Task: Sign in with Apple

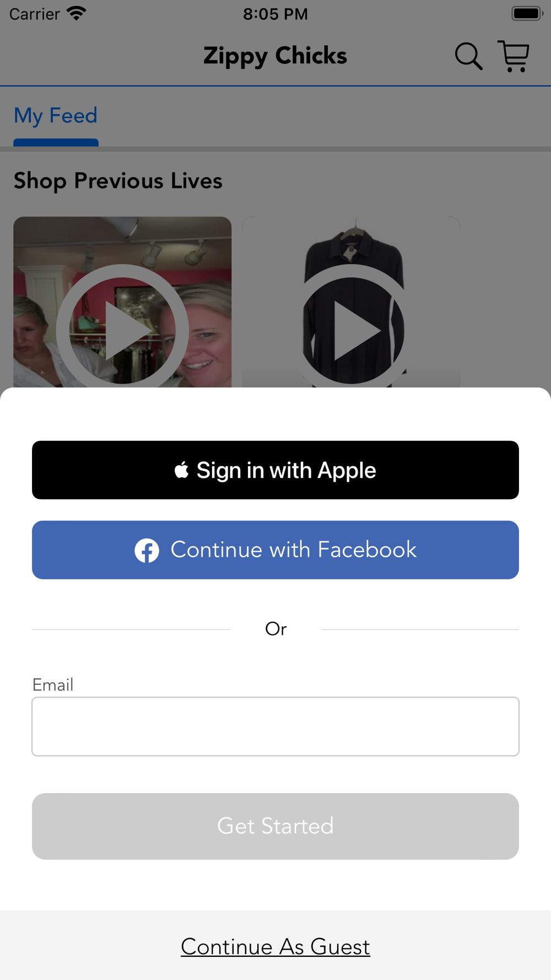Action: tap(275, 470)
